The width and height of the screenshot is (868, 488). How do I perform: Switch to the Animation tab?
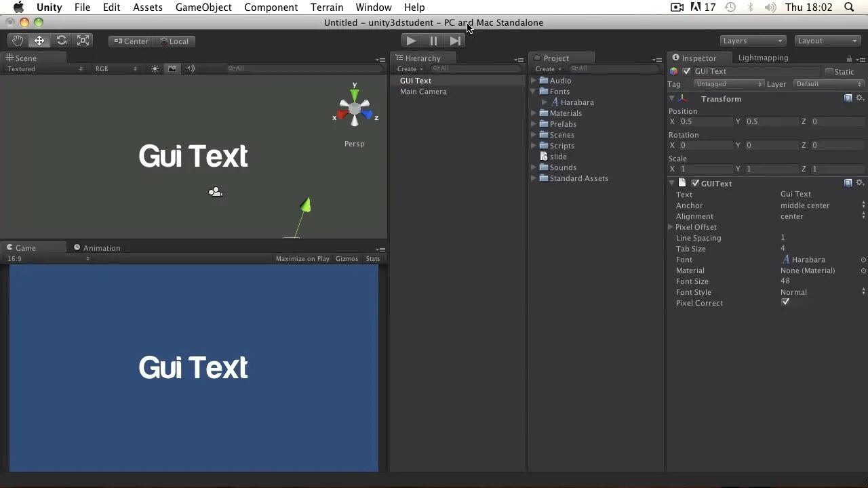(x=97, y=248)
